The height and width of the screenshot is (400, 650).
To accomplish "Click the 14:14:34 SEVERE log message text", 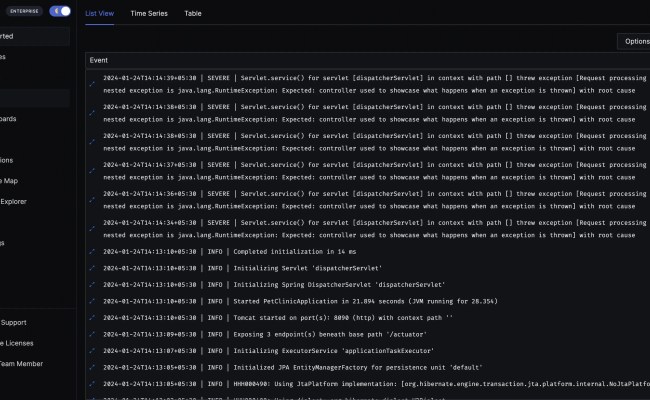I will click(375, 229).
